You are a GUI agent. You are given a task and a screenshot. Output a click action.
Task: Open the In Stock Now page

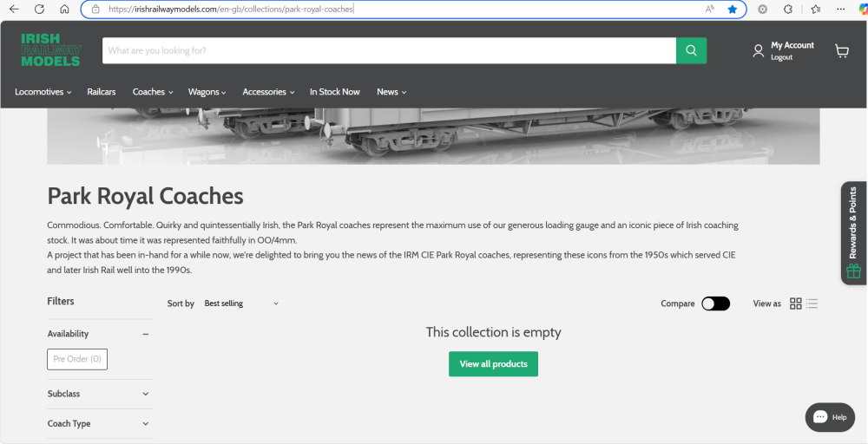point(334,92)
